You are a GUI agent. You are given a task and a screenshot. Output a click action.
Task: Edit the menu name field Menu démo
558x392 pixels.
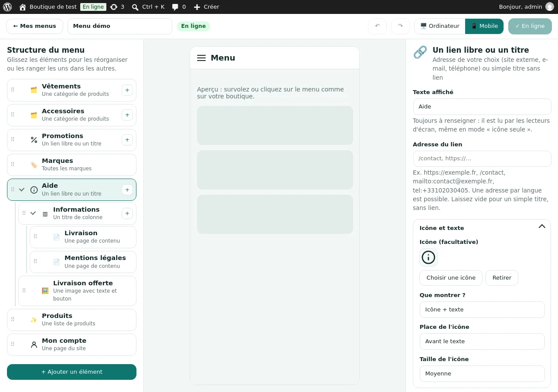tap(120, 26)
